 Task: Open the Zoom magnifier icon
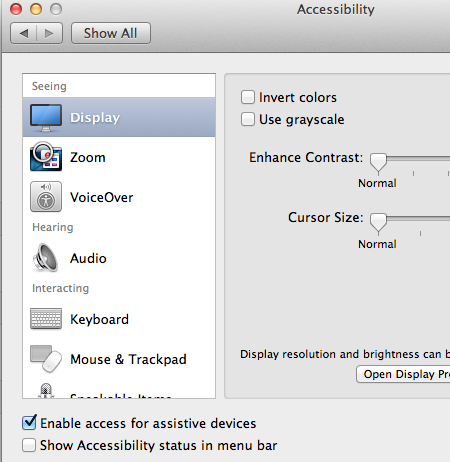(46, 157)
